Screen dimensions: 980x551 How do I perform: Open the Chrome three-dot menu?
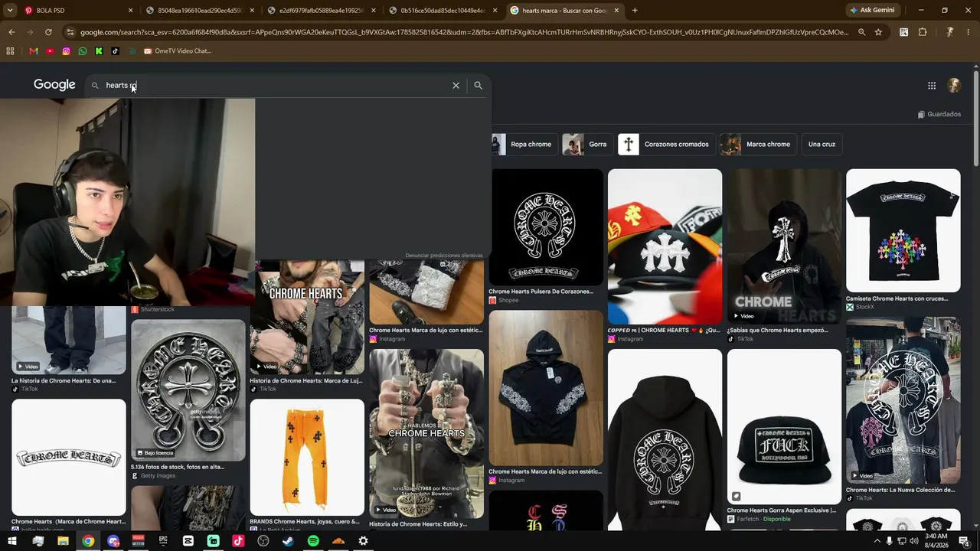click(969, 32)
